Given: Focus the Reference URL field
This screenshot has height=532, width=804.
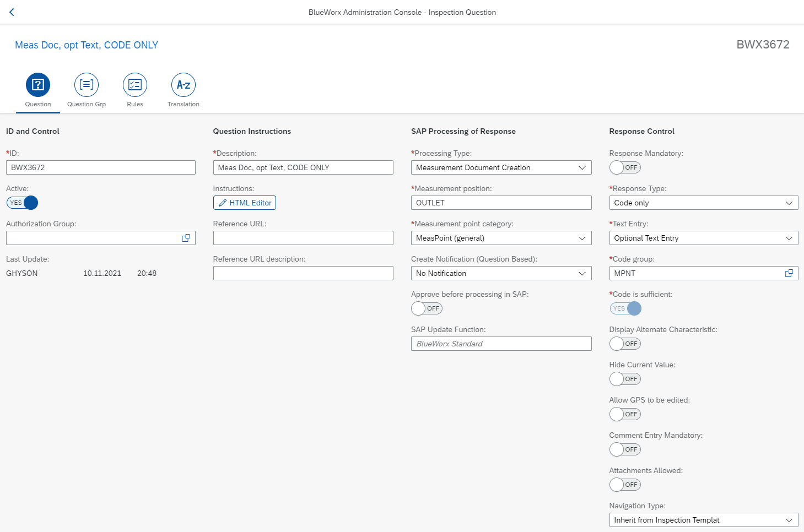Looking at the screenshot, I should pyautogui.click(x=303, y=238).
